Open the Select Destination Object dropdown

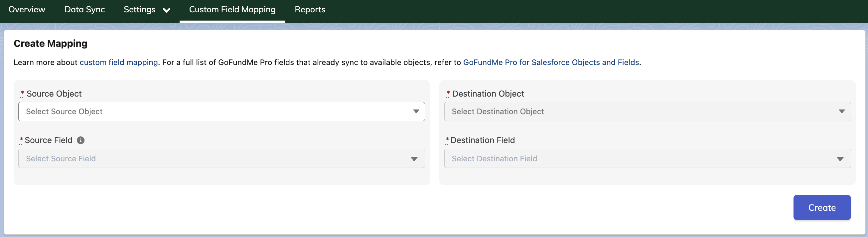647,111
